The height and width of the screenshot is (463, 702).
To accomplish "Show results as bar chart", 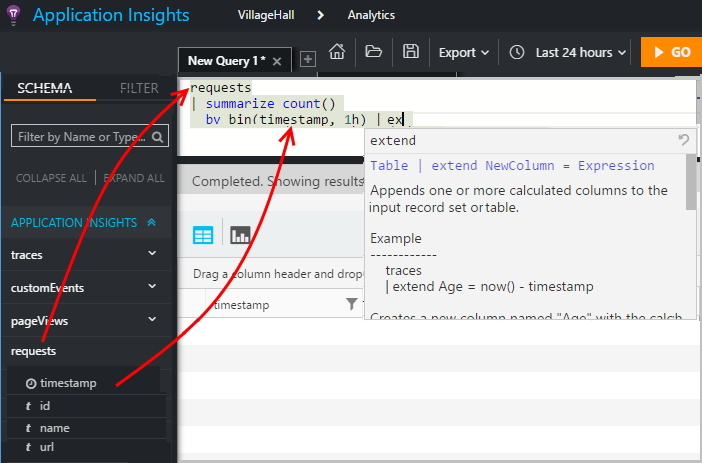I will point(240,235).
